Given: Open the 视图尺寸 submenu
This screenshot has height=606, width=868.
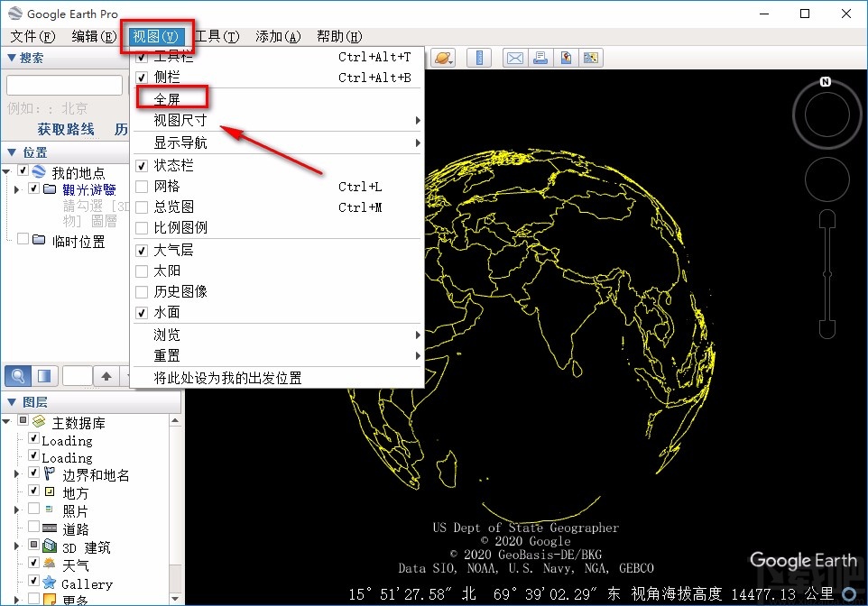Looking at the screenshot, I should click(277, 120).
